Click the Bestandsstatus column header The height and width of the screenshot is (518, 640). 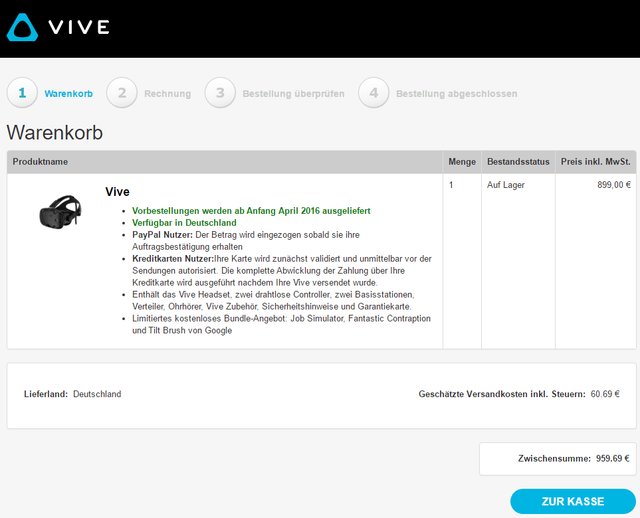point(518,162)
